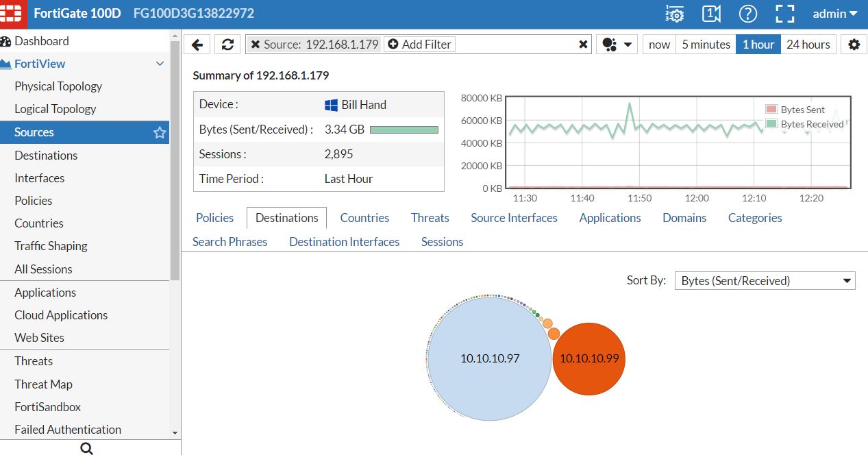The height and width of the screenshot is (455, 868).
Task: Click Add Filter button
Action: click(419, 45)
